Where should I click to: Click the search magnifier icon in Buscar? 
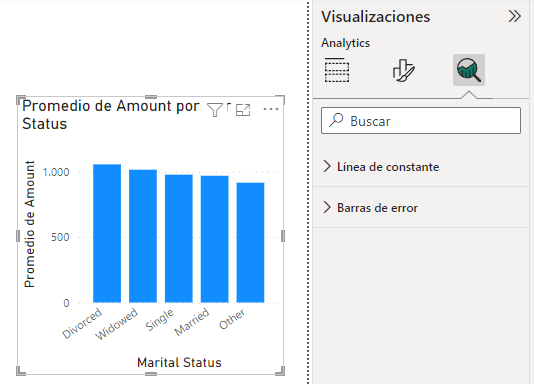tap(336, 120)
